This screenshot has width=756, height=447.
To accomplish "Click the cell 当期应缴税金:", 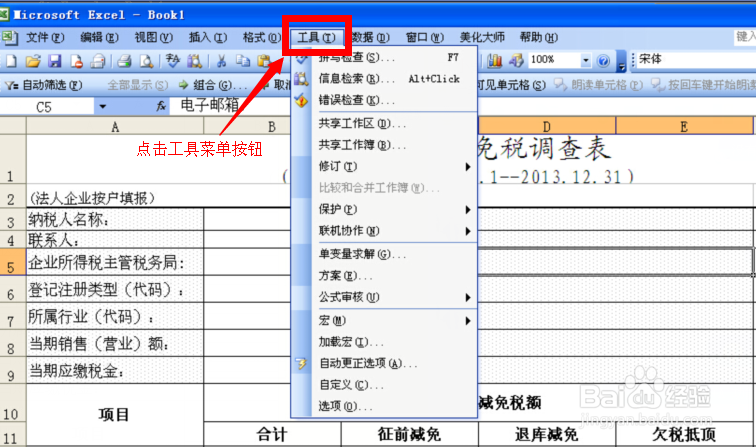I will (x=115, y=370).
